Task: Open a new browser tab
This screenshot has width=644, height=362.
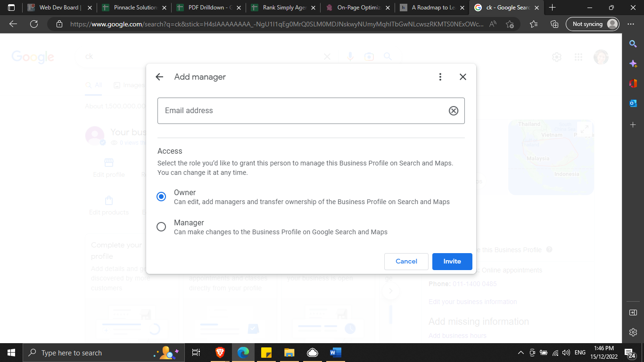Action: coord(553,8)
